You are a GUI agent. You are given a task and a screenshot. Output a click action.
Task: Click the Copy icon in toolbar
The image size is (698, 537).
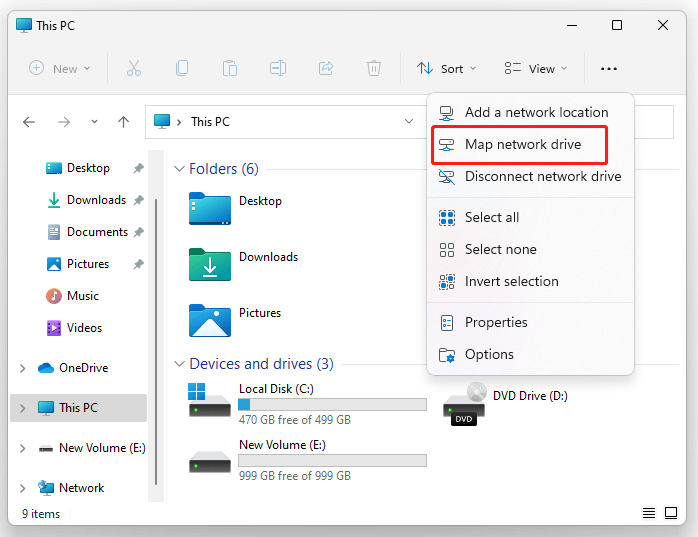click(x=182, y=69)
